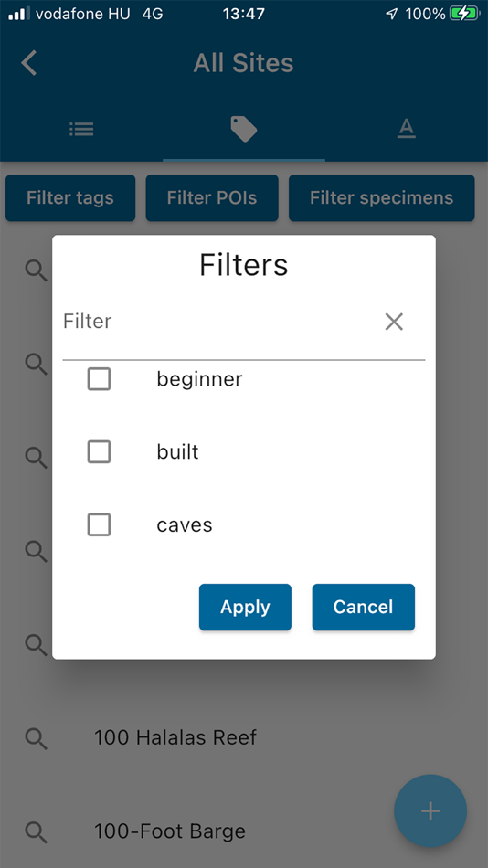
Task: Open the 100 Halalas Reef site
Action: [x=175, y=737]
